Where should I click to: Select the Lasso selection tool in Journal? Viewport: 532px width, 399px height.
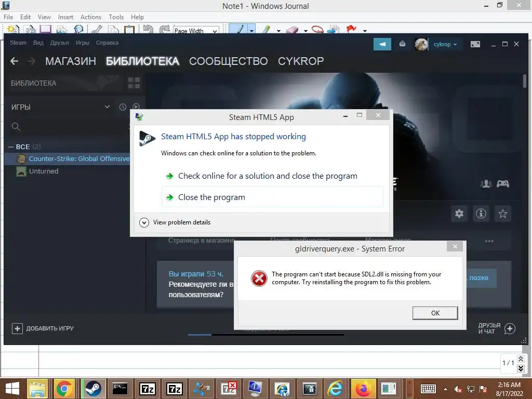[x=317, y=30]
